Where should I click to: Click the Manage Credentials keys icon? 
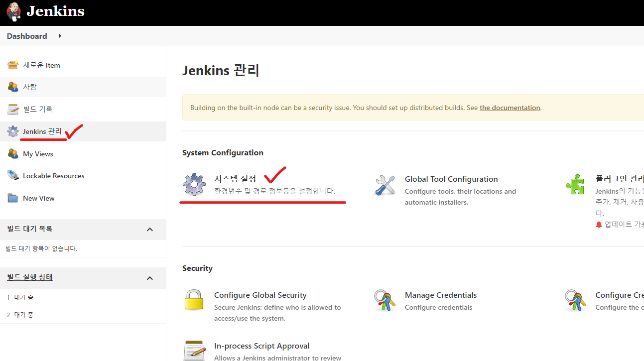tap(385, 300)
